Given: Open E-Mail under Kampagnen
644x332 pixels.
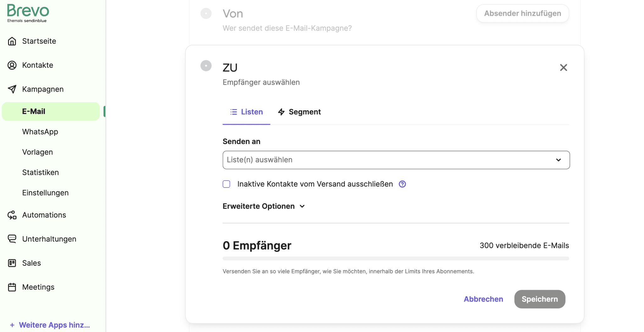Looking at the screenshot, I should [x=33, y=111].
